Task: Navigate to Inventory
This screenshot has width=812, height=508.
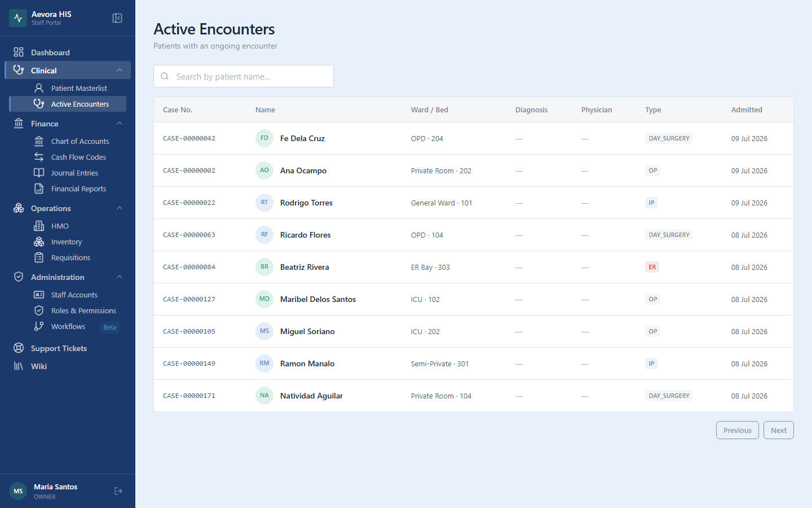Action: click(x=68, y=242)
